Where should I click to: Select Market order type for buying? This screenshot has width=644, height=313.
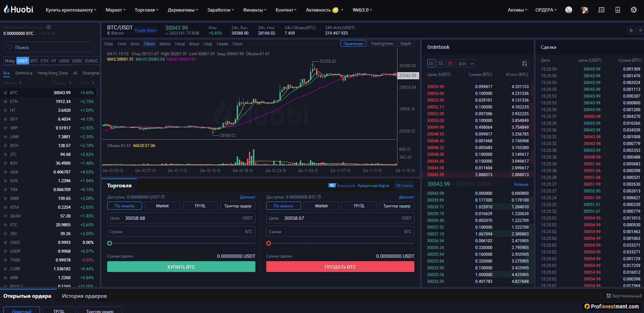162,206
